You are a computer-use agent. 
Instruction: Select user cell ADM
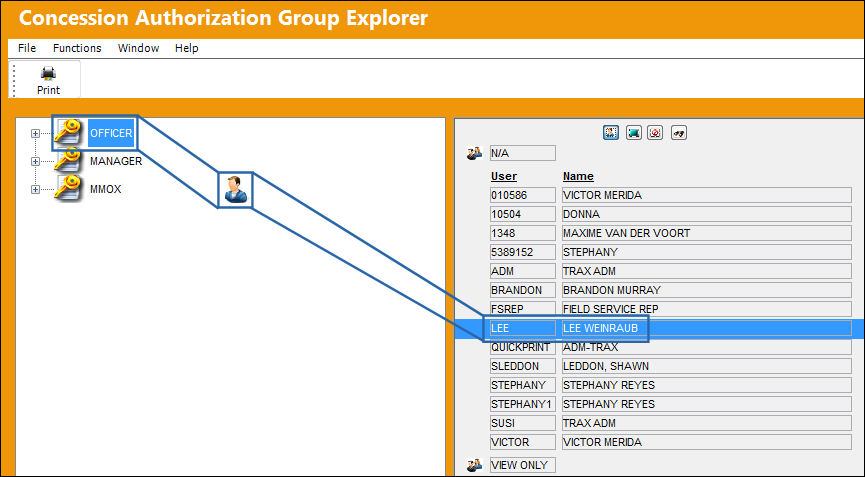point(522,271)
